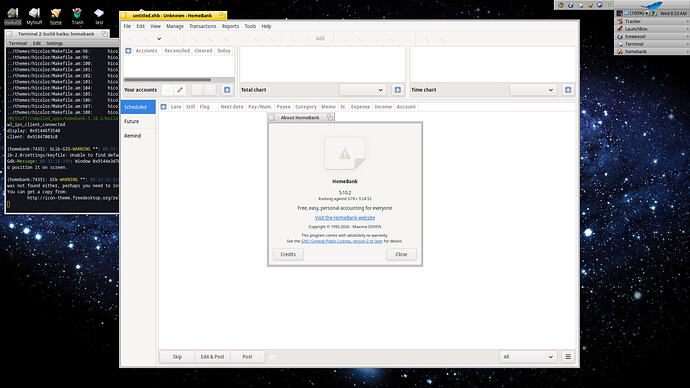The height and width of the screenshot is (388, 690).
Task: Click the Edit & Post button
Action: [213, 356]
